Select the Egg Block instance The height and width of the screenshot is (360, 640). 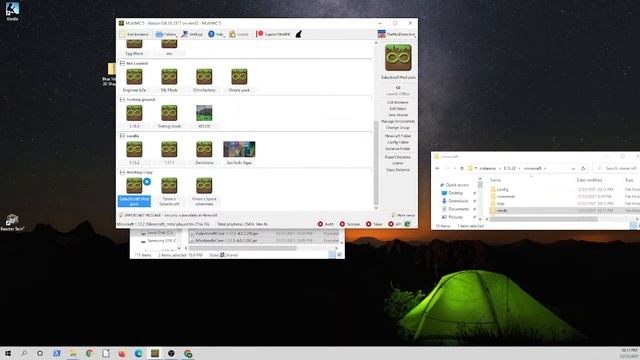pyautogui.click(x=134, y=48)
